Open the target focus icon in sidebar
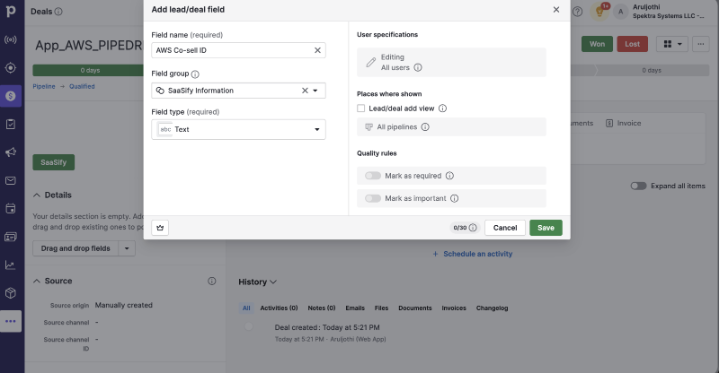The image size is (720, 373). 11,68
